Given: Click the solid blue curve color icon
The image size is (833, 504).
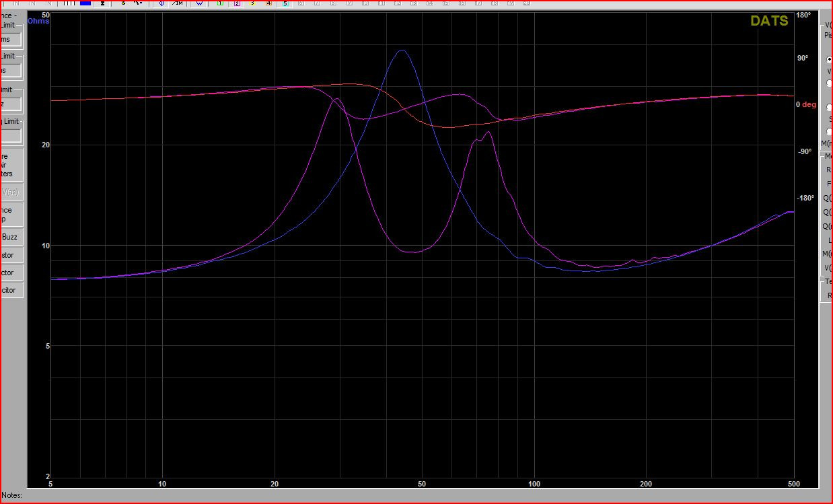Looking at the screenshot, I should pos(85,3).
